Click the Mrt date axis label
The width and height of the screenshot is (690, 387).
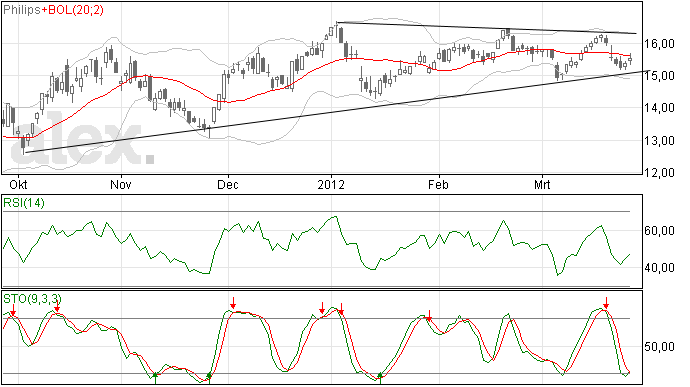click(542, 184)
